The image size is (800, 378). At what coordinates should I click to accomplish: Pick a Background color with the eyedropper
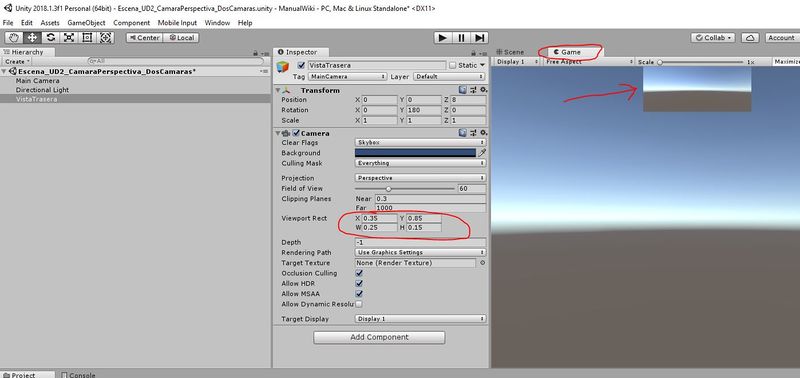482,153
